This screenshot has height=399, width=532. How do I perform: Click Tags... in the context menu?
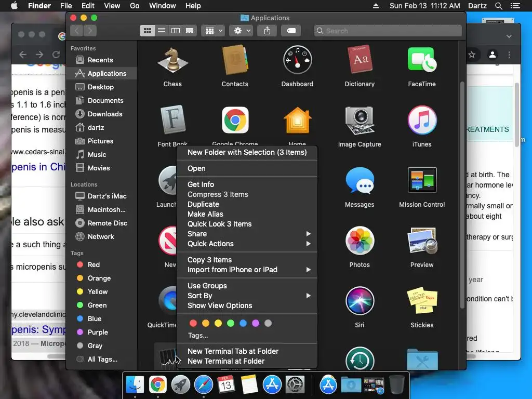198,336
